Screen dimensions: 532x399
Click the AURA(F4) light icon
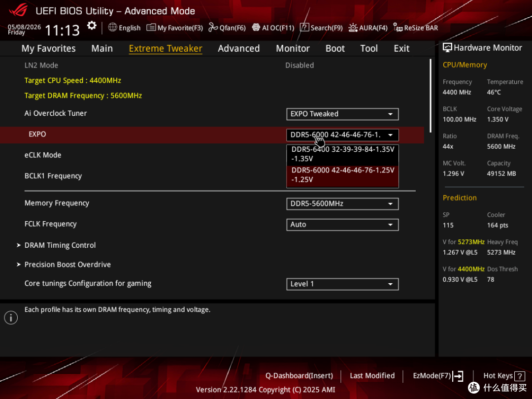coord(353,28)
